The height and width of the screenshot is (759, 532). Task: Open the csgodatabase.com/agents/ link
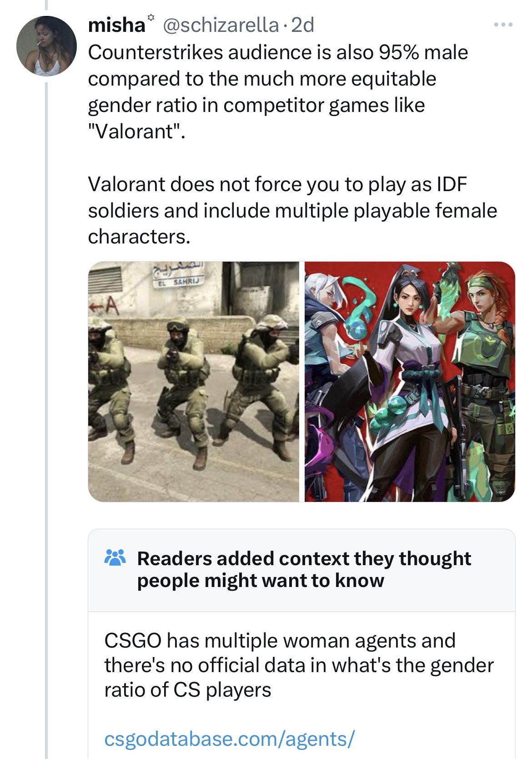pyautogui.click(x=229, y=739)
